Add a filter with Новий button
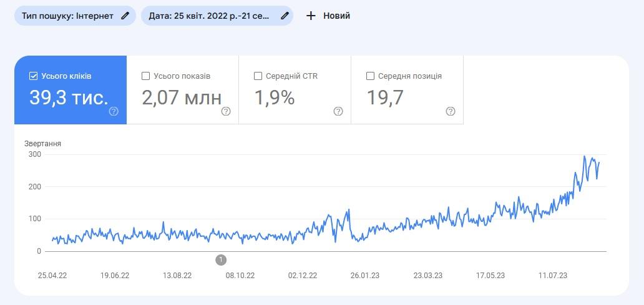Screen dimensions: 644x305 (x=328, y=16)
